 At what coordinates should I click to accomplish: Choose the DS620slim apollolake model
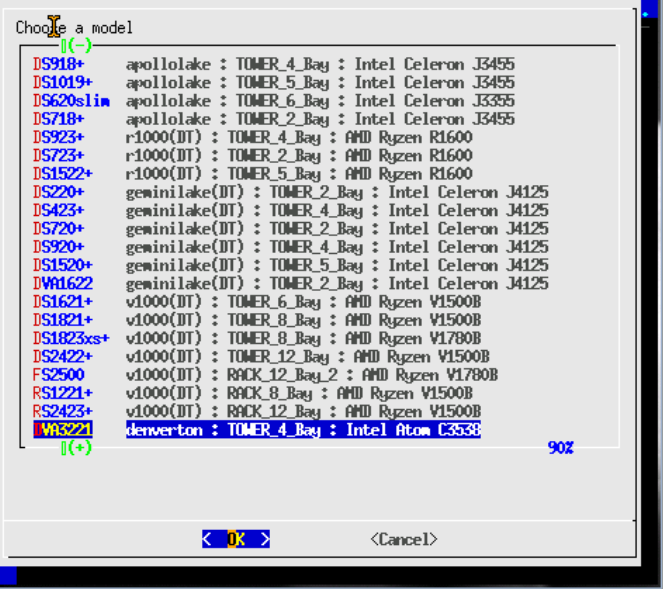click(x=274, y=101)
